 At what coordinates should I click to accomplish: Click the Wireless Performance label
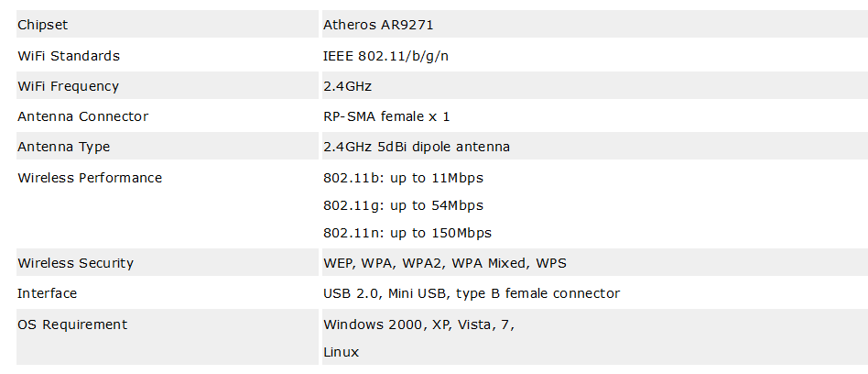90,178
